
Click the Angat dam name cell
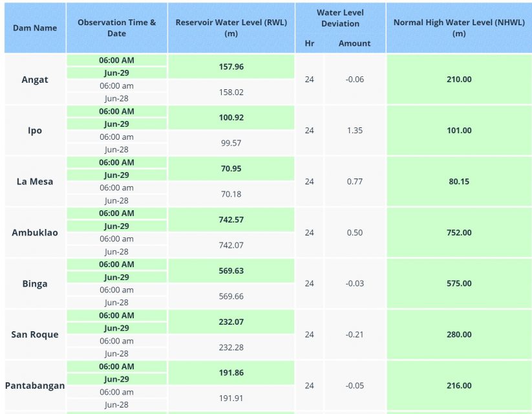pyautogui.click(x=35, y=80)
